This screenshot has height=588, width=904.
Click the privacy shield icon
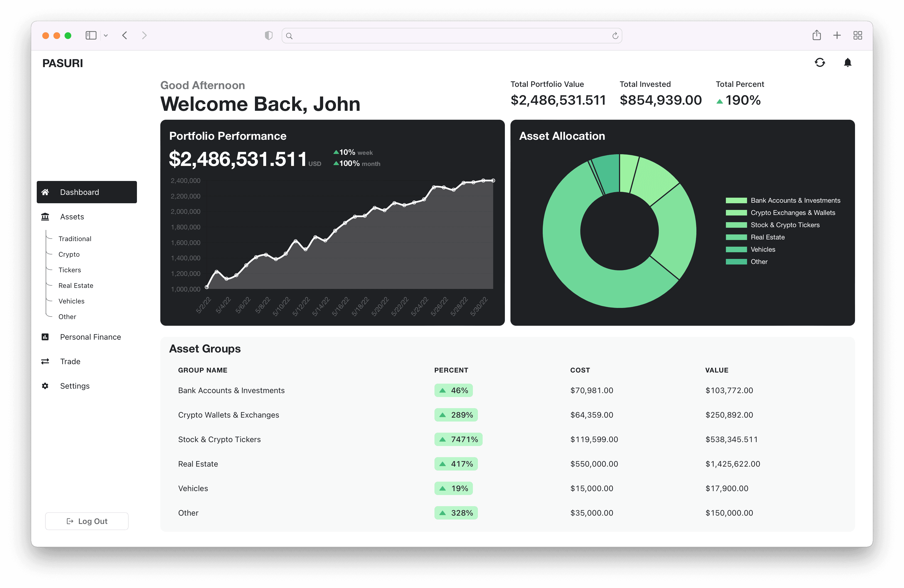point(269,35)
